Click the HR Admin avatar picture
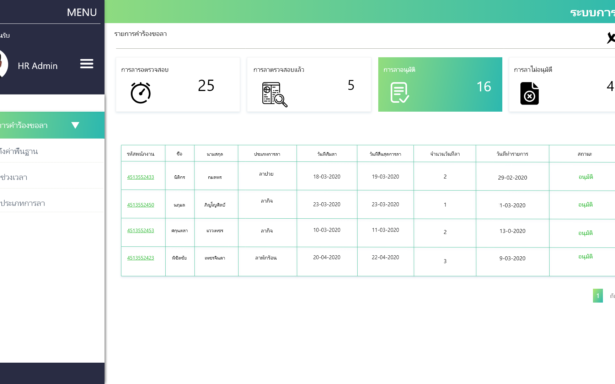The image size is (615, 384). coord(3,64)
